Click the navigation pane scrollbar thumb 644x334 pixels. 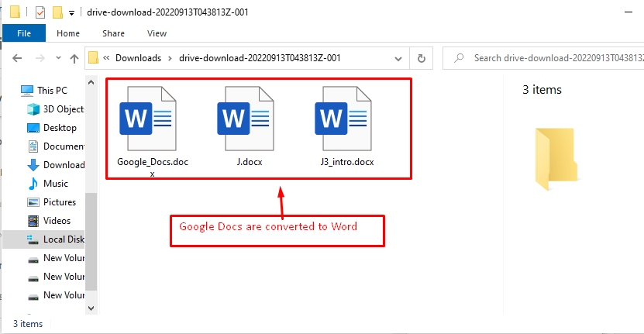click(91, 241)
